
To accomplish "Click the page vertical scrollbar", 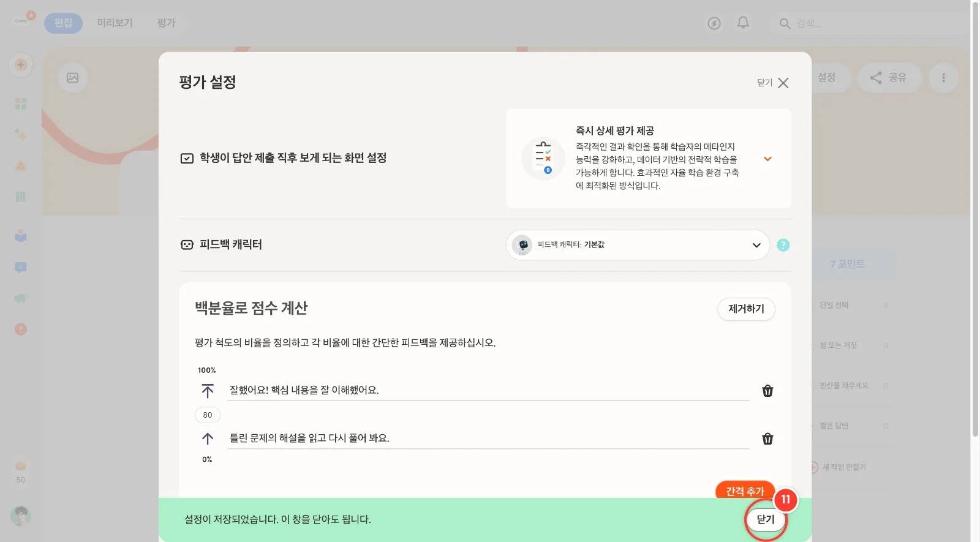I will (975, 219).
